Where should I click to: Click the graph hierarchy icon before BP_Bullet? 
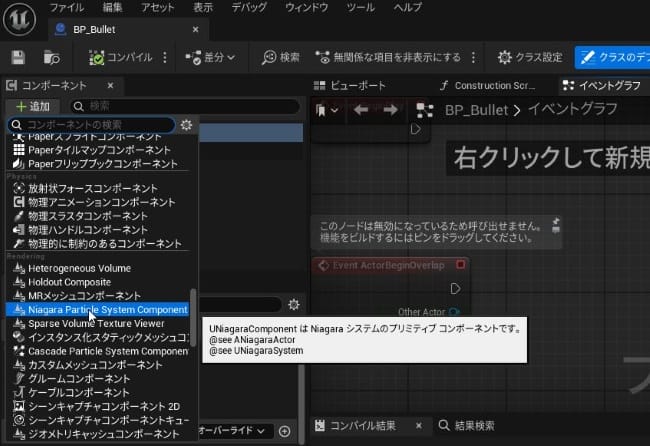(424, 110)
